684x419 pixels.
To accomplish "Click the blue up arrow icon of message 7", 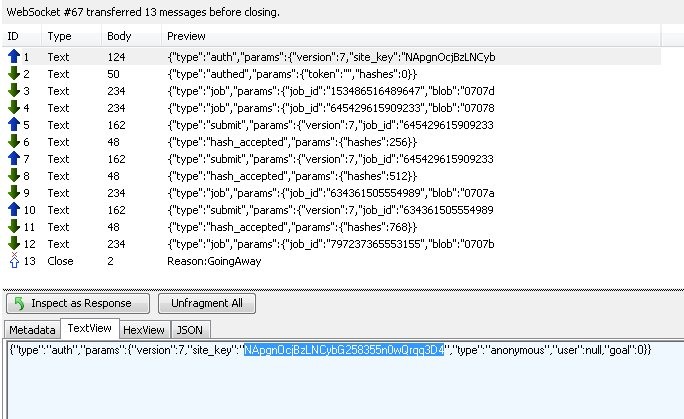I will pyautogui.click(x=14, y=158).
